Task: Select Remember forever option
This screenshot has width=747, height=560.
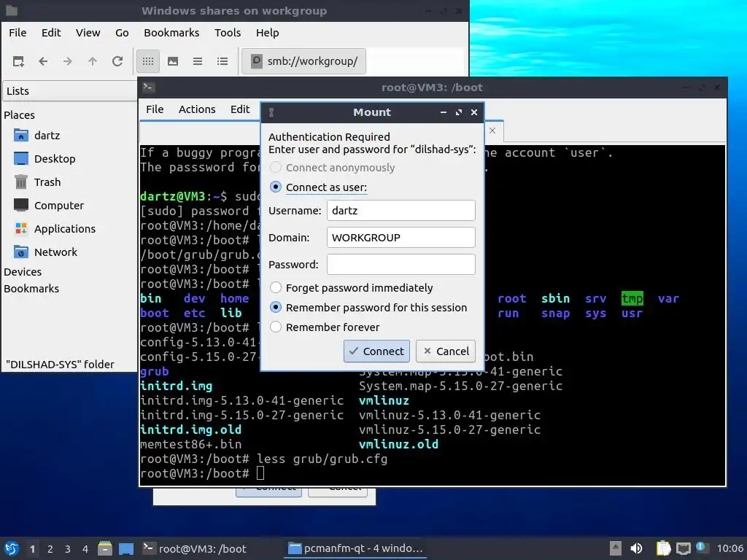Action: pyautogui.click(x=325, y=327)
